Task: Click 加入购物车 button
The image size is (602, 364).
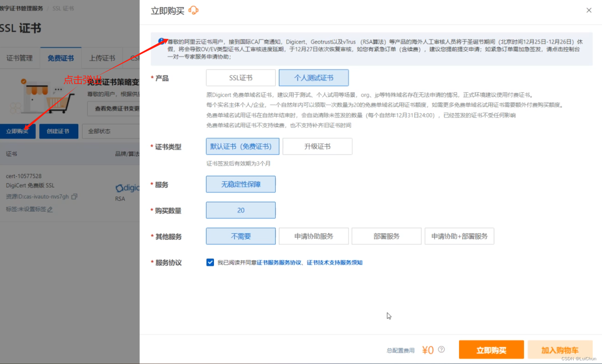Action: 560,350
